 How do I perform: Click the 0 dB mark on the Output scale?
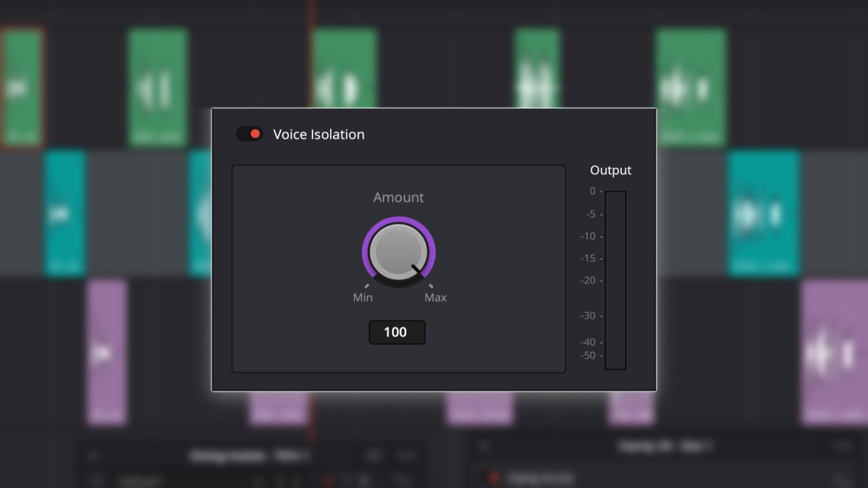pyautogui.click(x=591, y=191)
